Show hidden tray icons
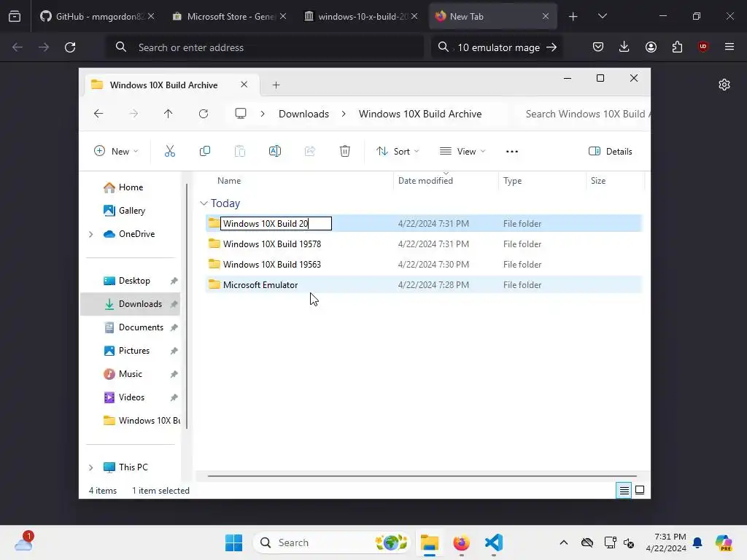Screen dimensions: 747x560 click(x=564, y=542)
